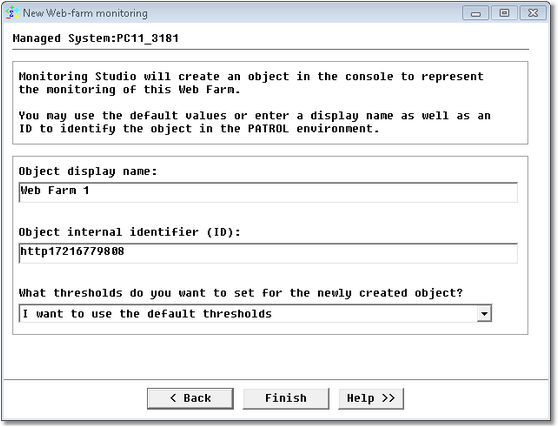This screenshot has width=558, height=428.
Task: Go back with the Back button
Action: point(190,398)
